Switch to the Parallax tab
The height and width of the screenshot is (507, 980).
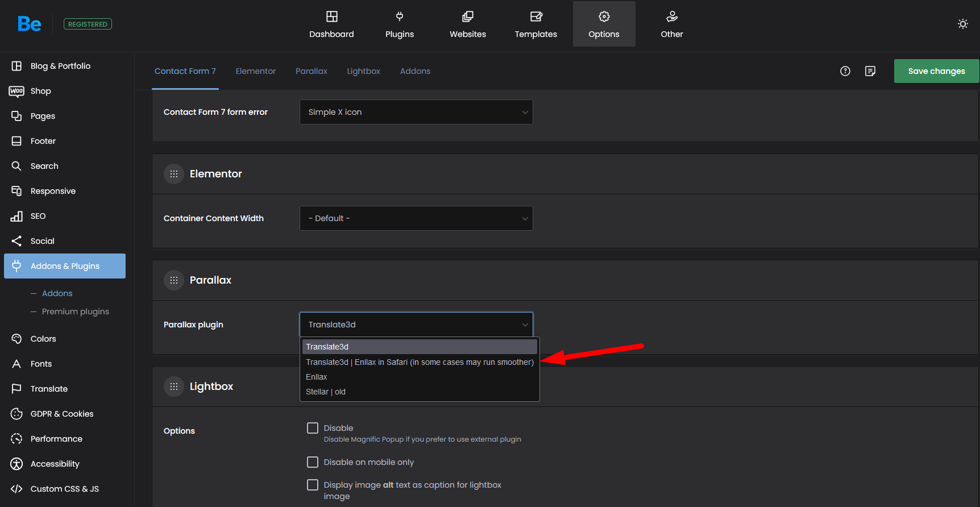click(312, 71)
